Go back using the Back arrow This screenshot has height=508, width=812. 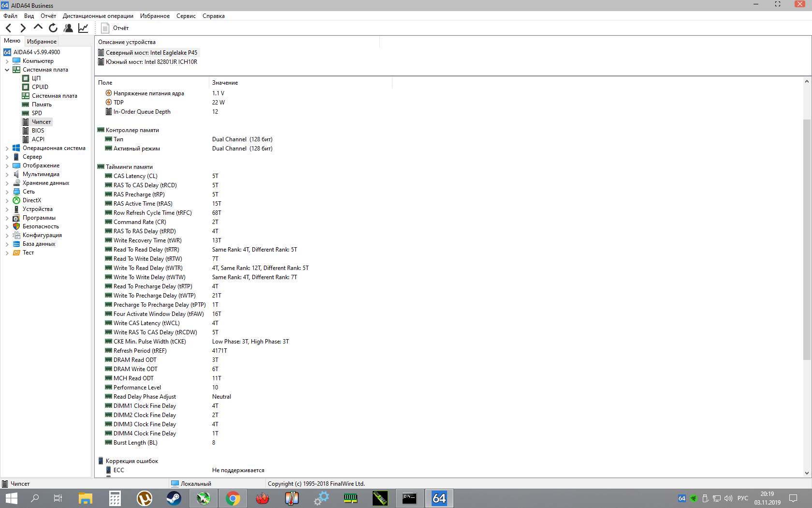8,28
